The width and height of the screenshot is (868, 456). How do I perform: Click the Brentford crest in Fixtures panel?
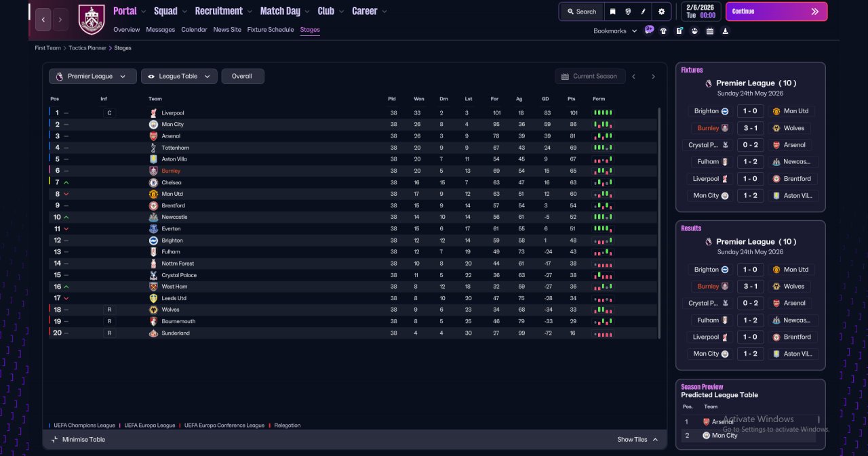pos(776,179)
